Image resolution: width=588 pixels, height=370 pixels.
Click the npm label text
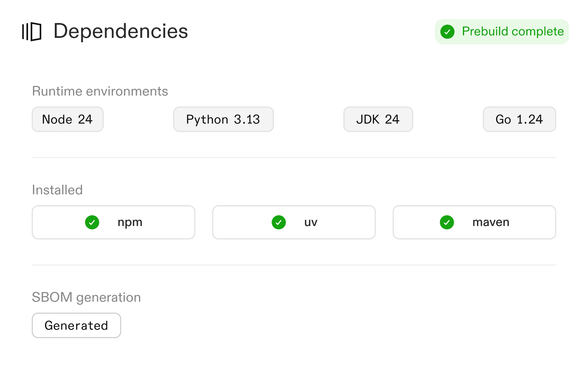pos(130,222)
